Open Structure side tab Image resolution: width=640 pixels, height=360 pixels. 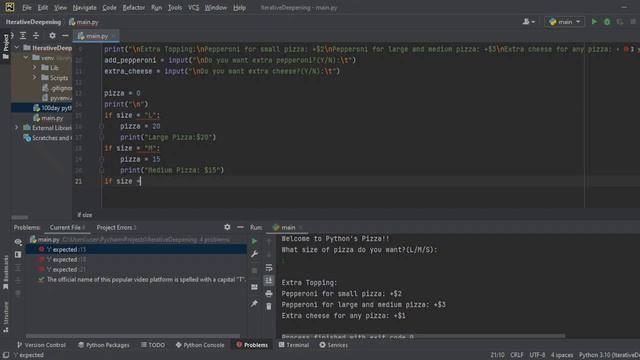pos(5,317)
